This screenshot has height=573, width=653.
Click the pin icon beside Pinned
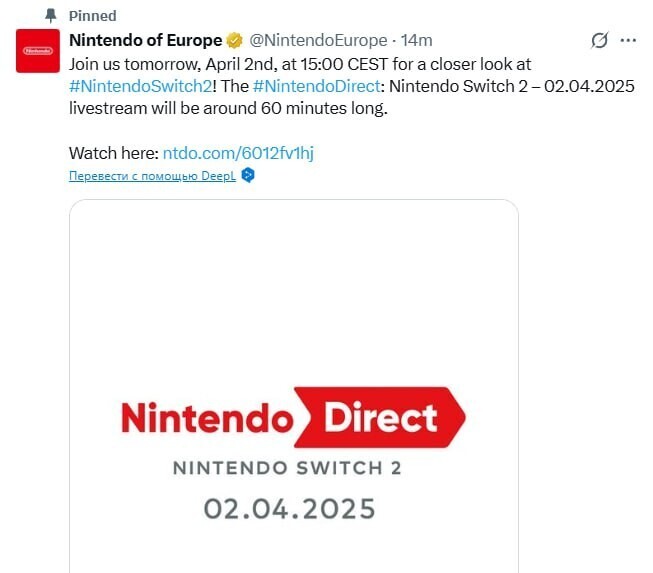pyautogui.click(x=51, y=16)
